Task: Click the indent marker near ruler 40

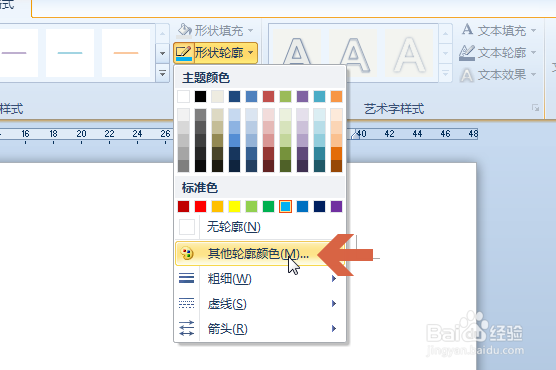Action: (355, 135)
